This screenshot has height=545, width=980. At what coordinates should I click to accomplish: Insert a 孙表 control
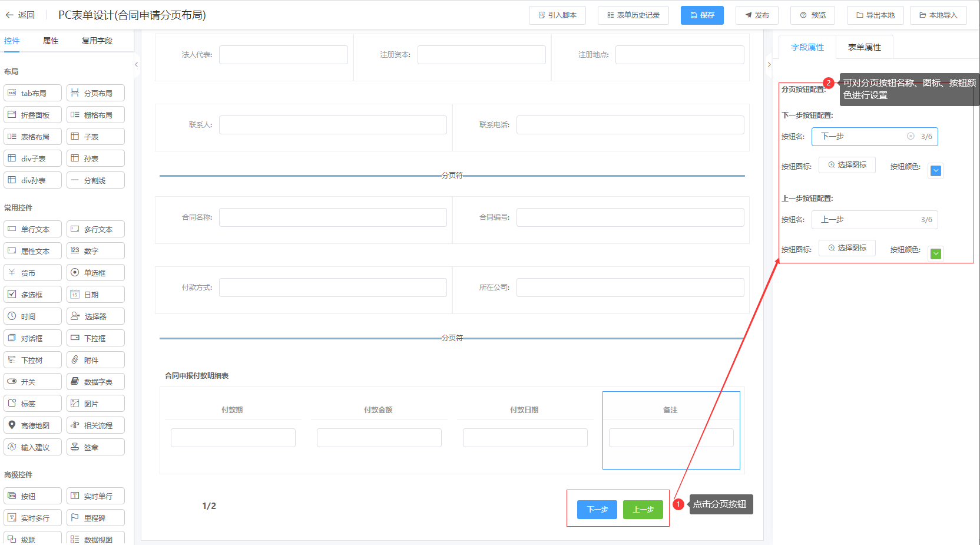point(95,158)
